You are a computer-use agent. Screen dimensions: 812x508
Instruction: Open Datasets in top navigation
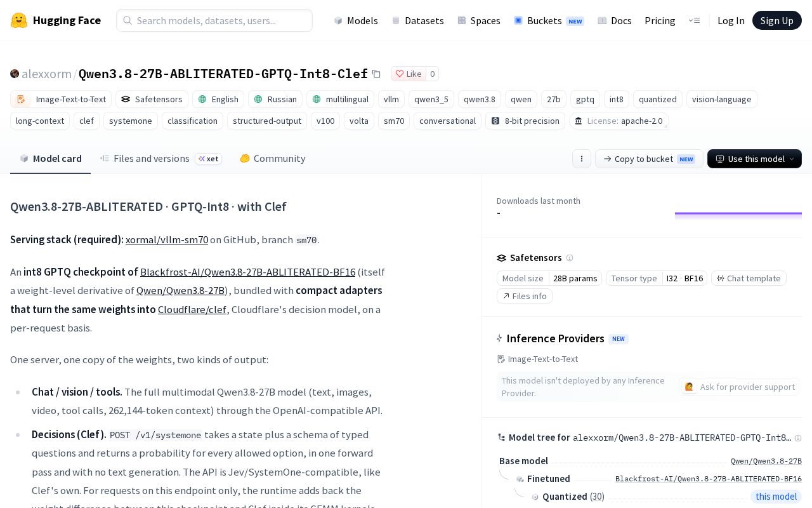point(418,20)
